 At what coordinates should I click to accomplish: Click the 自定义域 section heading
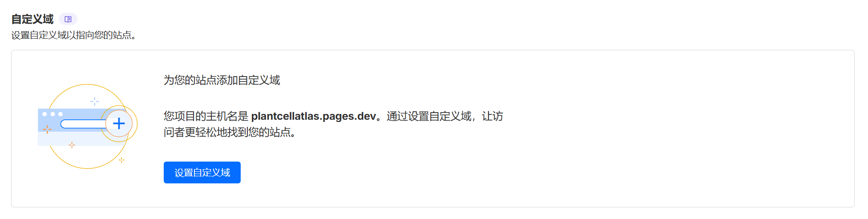[x=32, y=19]
